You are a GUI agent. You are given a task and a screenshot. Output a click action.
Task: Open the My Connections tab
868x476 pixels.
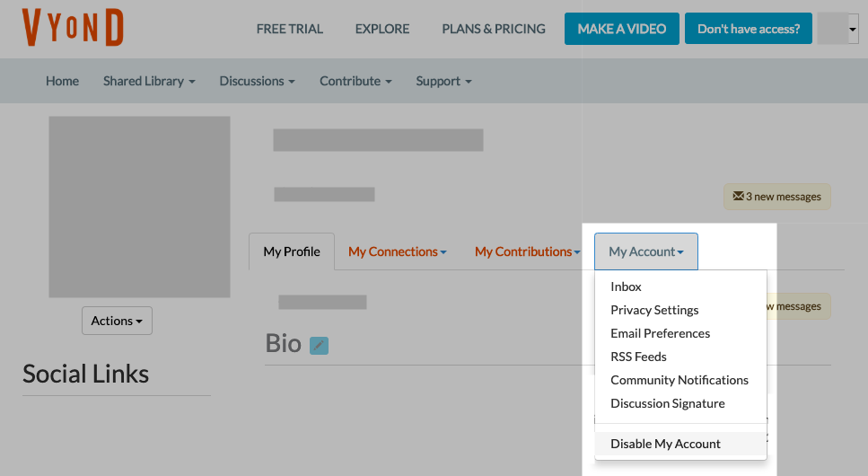[x=397, y=251]
